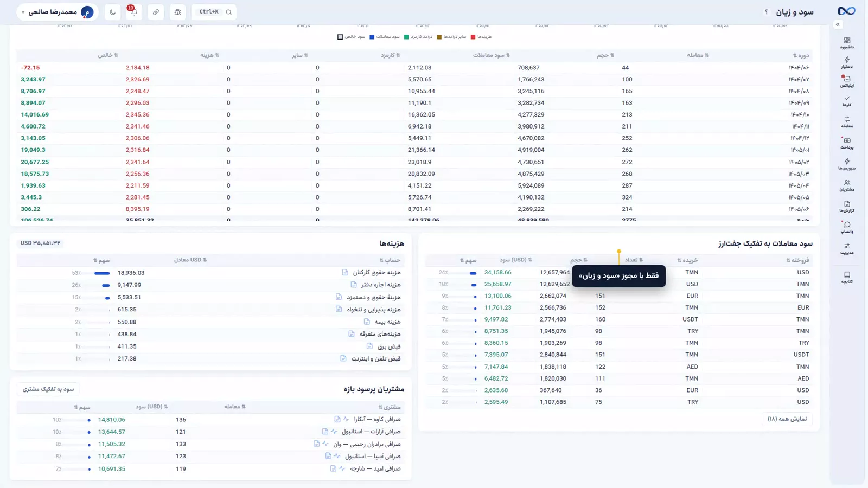Sort the currency-pair table by سود (USD)
The height and width of the screenshot is (488, 868).
click(516, 260)
